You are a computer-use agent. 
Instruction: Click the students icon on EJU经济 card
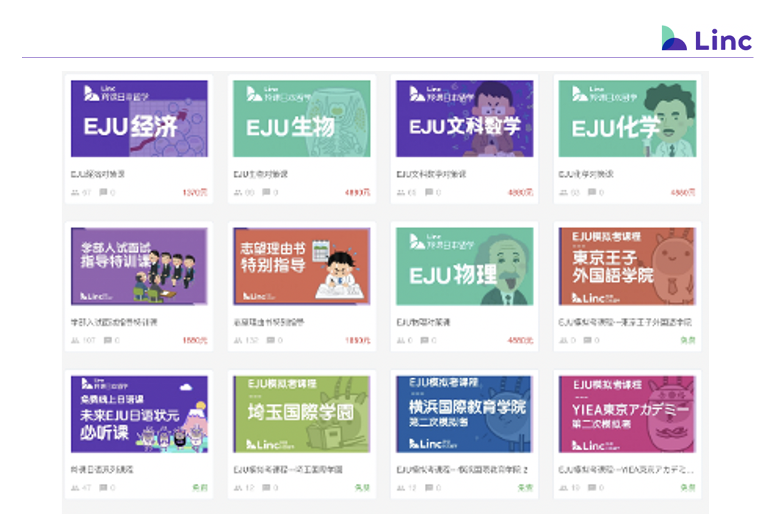point(75,192)
